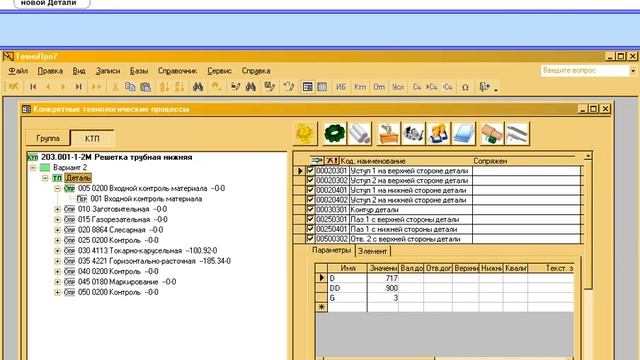Go to last record in toolbar
Viewport: 640px width, 360px height.
78,87
